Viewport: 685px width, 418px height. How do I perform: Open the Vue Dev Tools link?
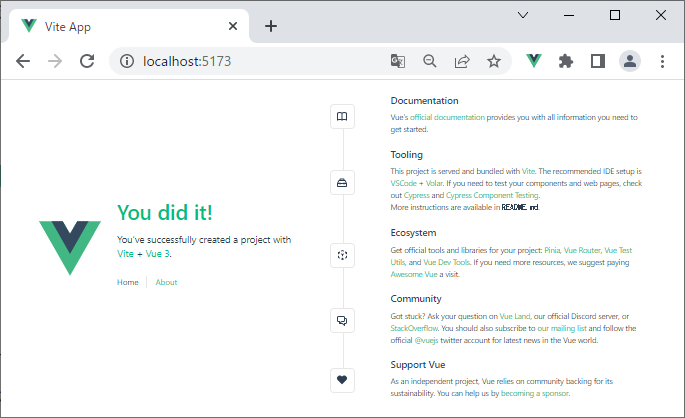pyautogui.click(x=446, y=262)
